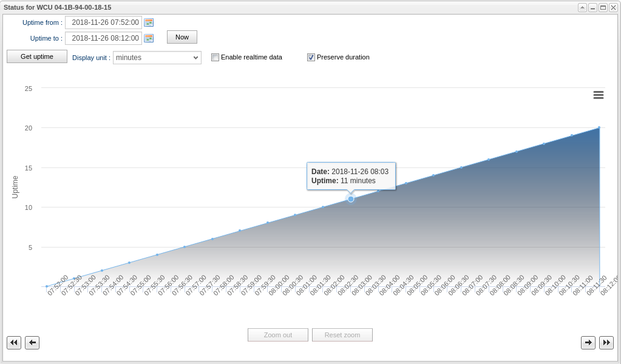The image size is (621, 364).
Task: Open calendar picker for Uptime from
Action: pos(149,22)
